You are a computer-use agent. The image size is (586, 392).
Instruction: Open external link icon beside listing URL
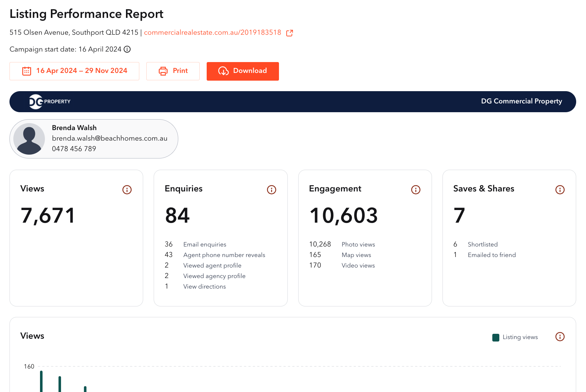289,33
